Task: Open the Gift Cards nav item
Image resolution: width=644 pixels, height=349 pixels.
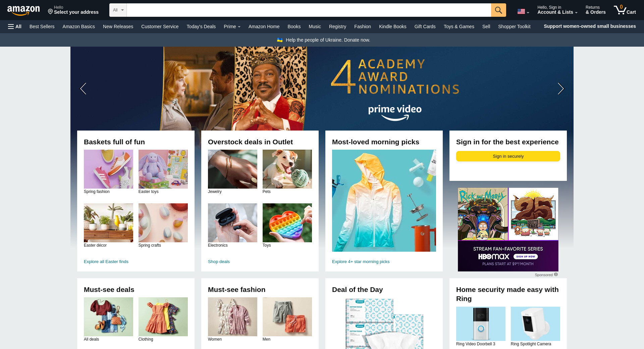Action: pos(425,27)
